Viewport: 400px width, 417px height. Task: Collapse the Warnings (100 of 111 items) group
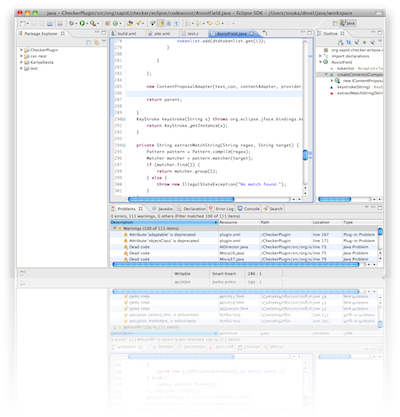coord(114,228)
